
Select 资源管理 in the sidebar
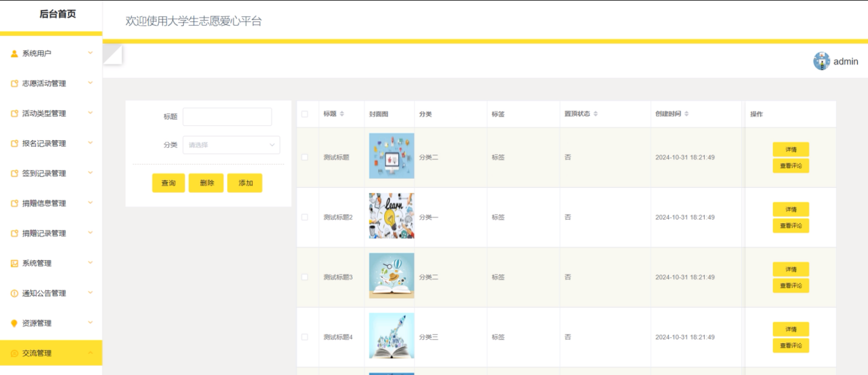click(51, 323)
